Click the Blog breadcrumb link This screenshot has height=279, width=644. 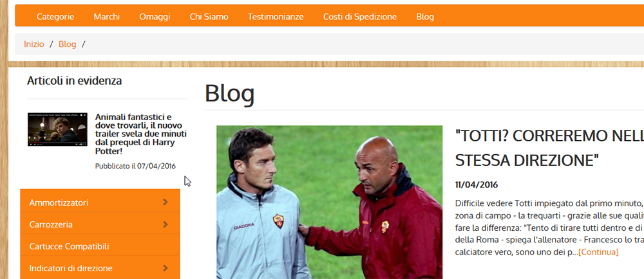(68, 44)
